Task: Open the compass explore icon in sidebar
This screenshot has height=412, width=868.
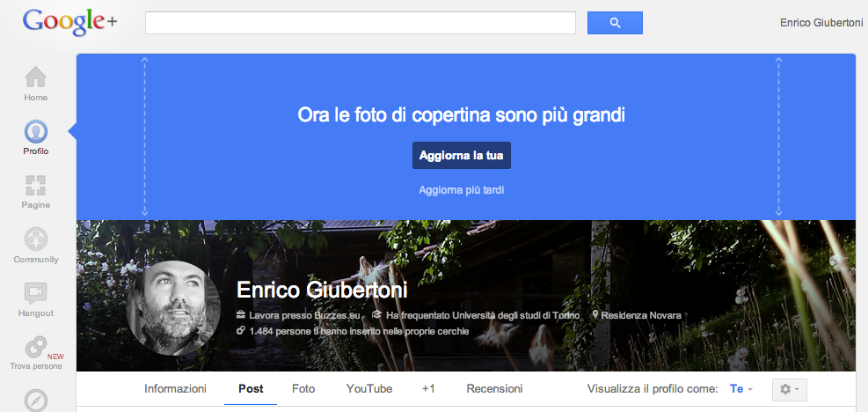Action: click(x=35, y=401)
